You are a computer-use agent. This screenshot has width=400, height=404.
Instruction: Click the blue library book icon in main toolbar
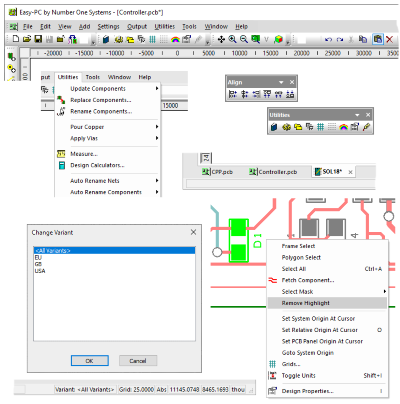[x=106, y=39]
